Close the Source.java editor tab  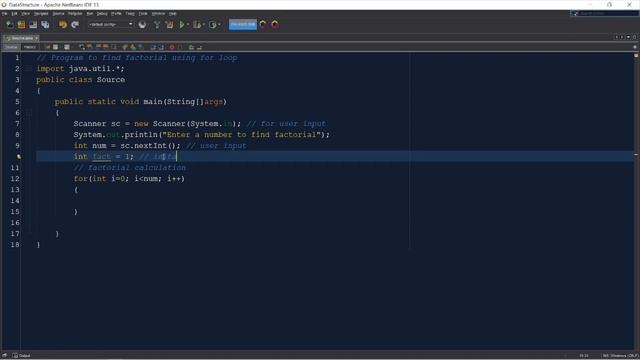37,38
